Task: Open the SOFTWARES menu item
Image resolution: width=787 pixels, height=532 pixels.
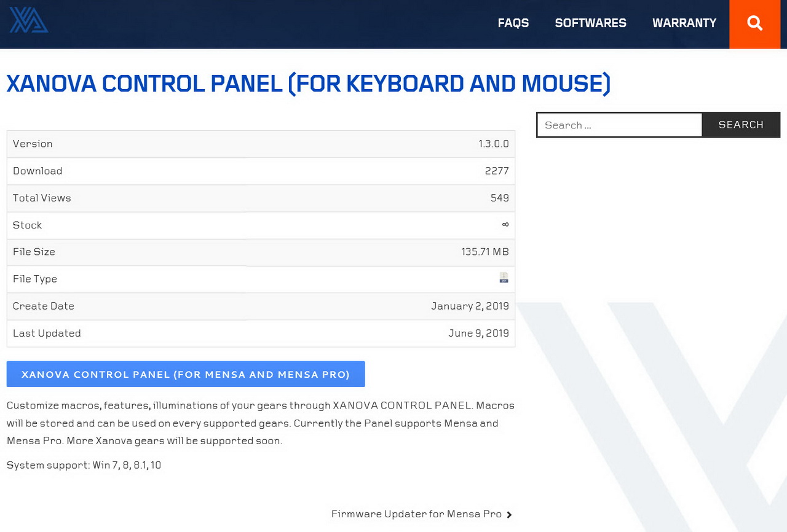Action: tap(591, 23)
